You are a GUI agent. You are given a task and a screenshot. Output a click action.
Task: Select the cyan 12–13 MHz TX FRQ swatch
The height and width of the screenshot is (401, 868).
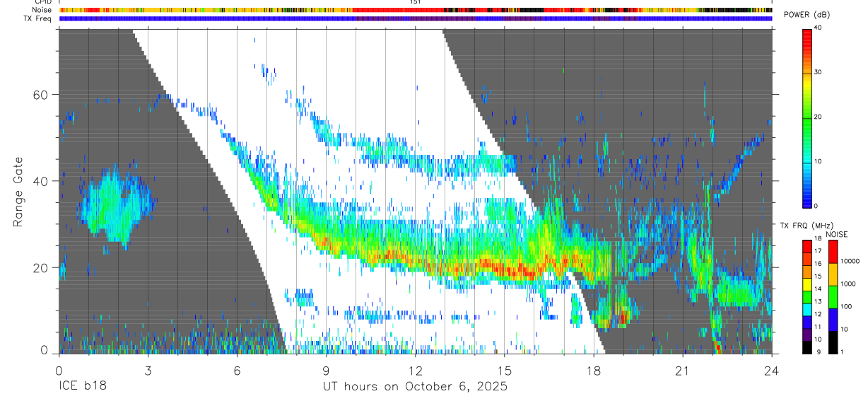[x=807, y=310]
